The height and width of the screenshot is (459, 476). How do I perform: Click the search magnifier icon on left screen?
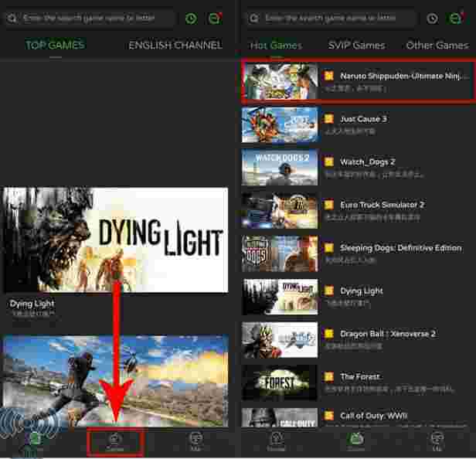tap(12, 19)
